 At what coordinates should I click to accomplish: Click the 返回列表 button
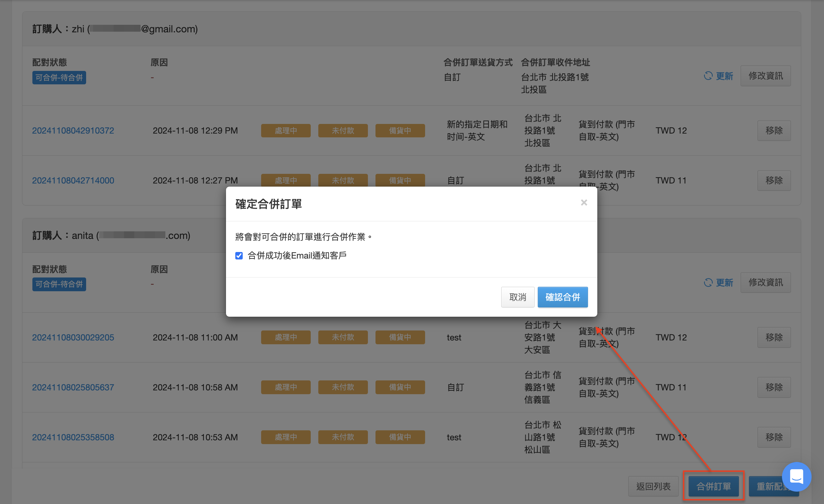click(653, 486)
